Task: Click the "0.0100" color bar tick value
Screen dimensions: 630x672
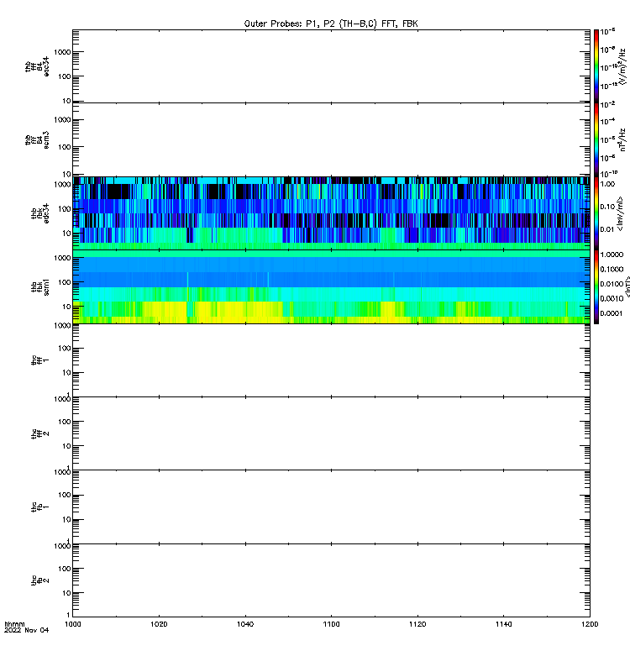Action: pyautogui.click(x=612, y=284)
